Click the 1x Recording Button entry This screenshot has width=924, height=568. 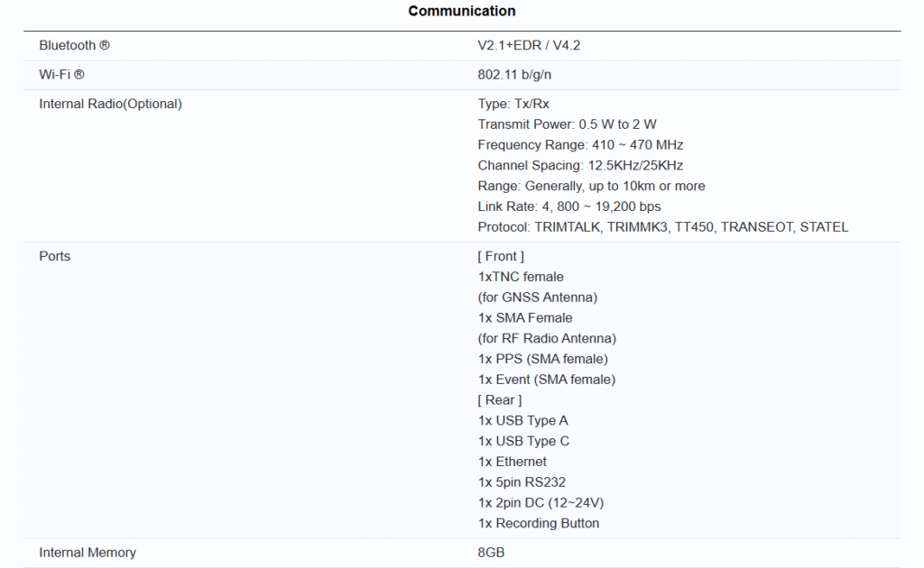538,523
